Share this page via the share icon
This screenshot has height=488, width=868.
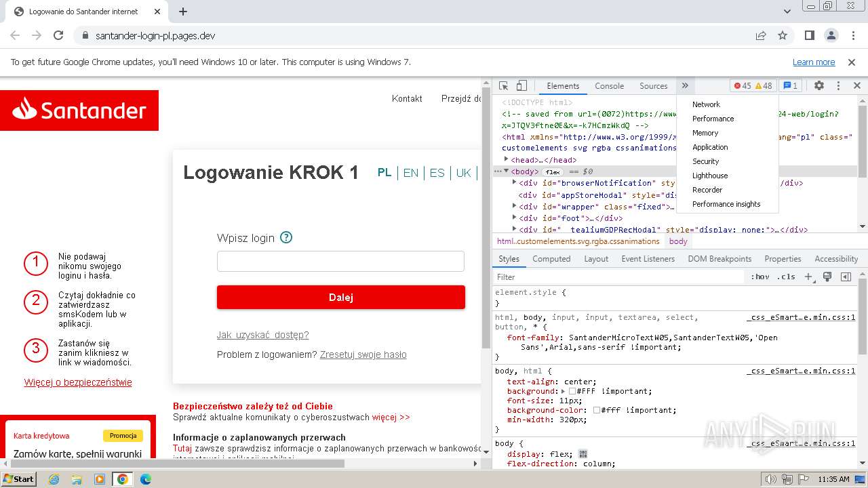point(761,35)
